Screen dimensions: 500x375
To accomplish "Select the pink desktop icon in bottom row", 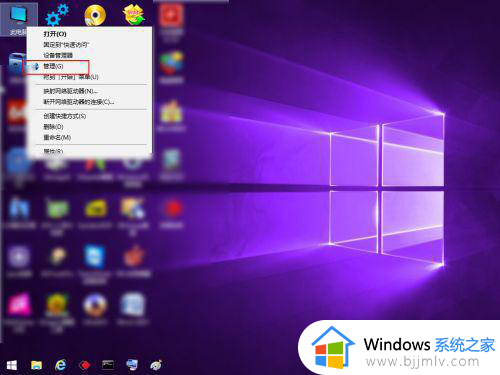I will pyautogui.click(x=19, y=304).
